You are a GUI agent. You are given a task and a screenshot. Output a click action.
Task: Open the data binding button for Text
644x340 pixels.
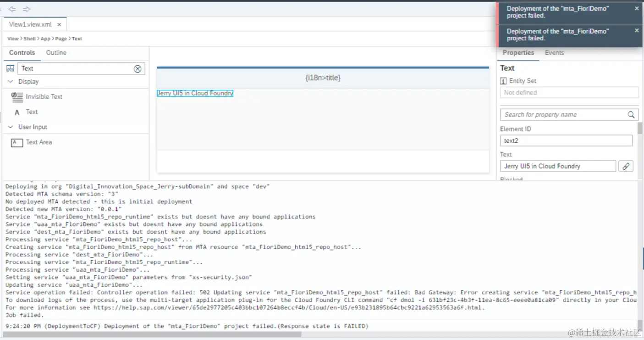[x=626, y=166]
